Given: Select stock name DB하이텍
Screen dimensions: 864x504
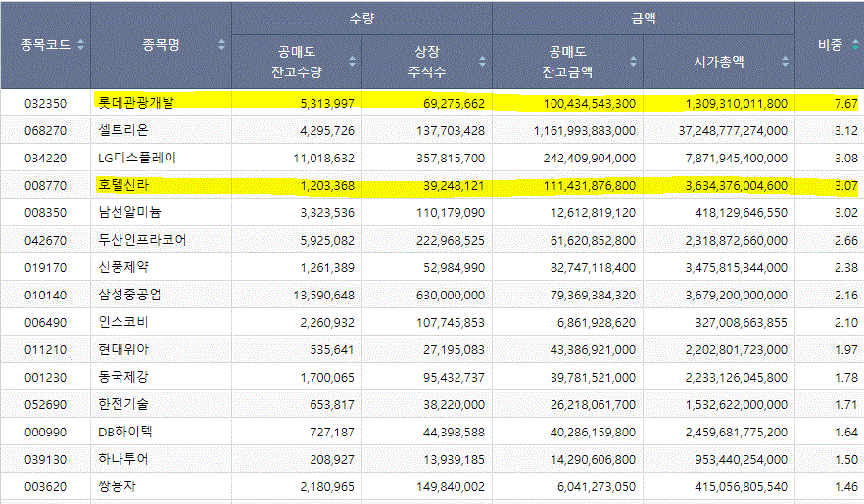Looking at the screenshot, I should click(x=125, y=432).
